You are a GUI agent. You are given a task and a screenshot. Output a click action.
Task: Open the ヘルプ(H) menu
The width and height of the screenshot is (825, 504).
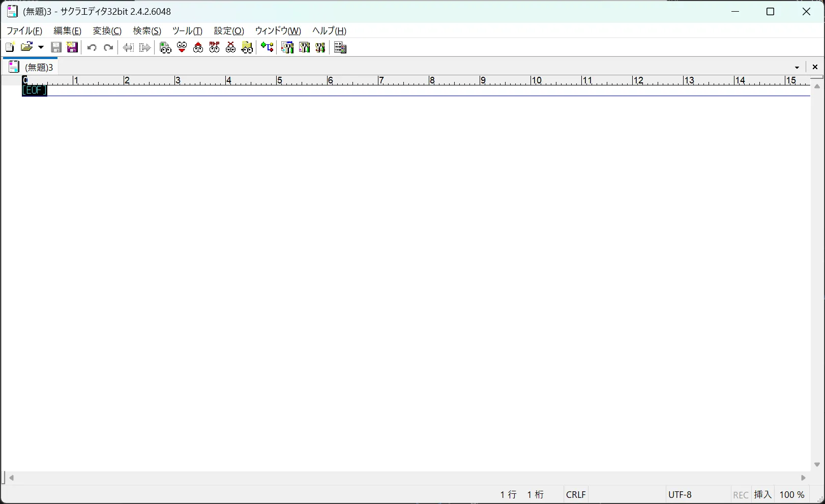(330, 31)
